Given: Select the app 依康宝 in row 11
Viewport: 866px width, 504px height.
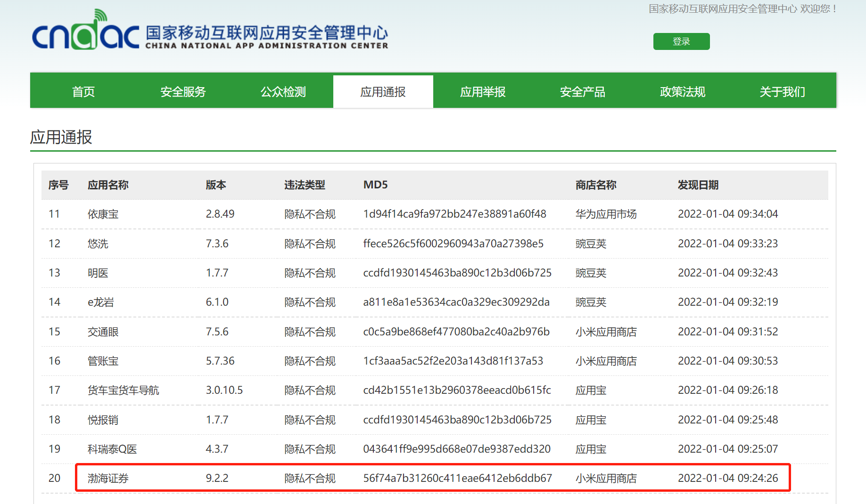Looking at the screenshot, I should click(103, 214).
